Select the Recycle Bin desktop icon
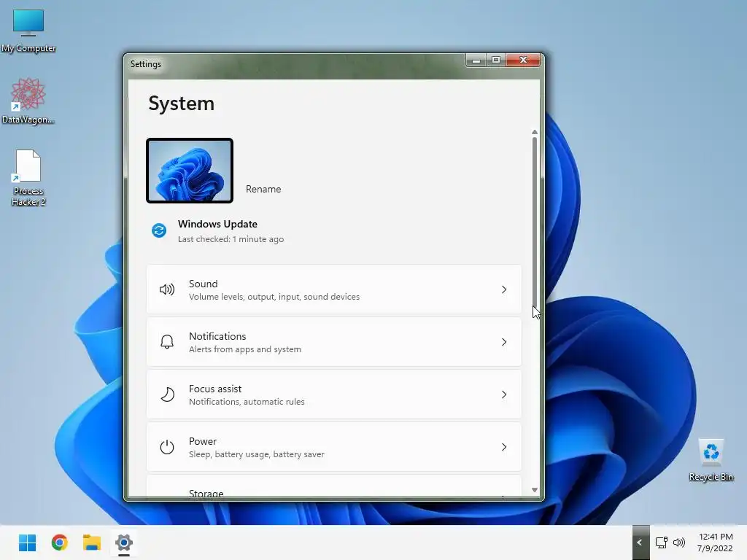Screen dimensions: 747x560 [711, 460]
